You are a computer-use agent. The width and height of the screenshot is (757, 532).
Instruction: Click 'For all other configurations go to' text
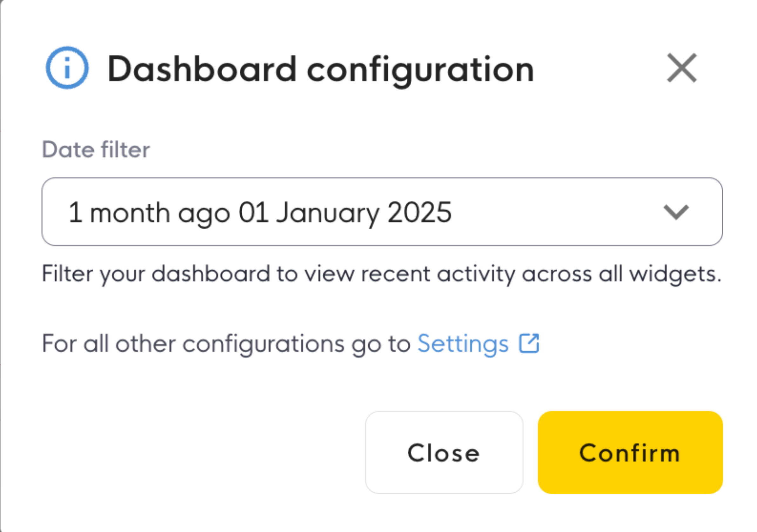click(x=226, y=344)
